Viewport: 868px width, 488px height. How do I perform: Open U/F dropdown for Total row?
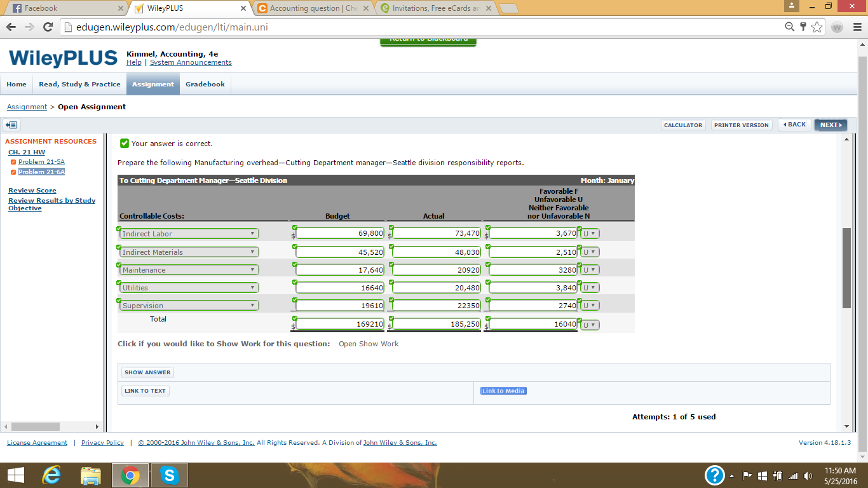[589, 325]
